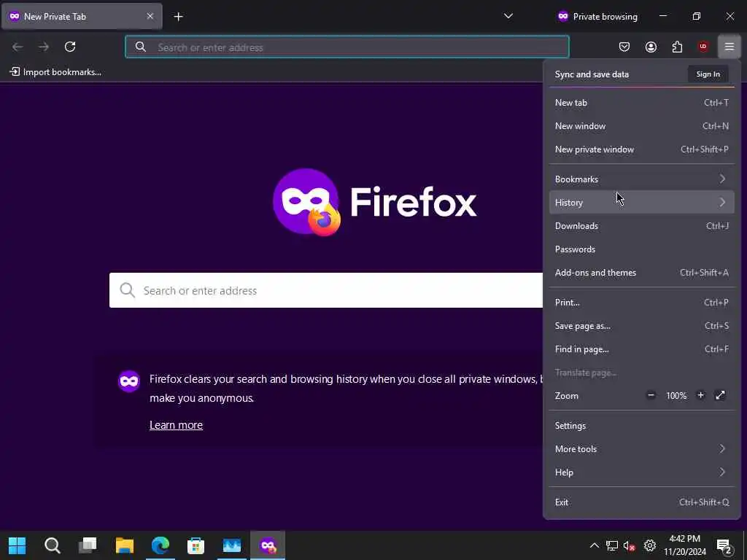747x560 pixels.
Task: Choose Print... from the menu
Action: click(x=642, y=303)
